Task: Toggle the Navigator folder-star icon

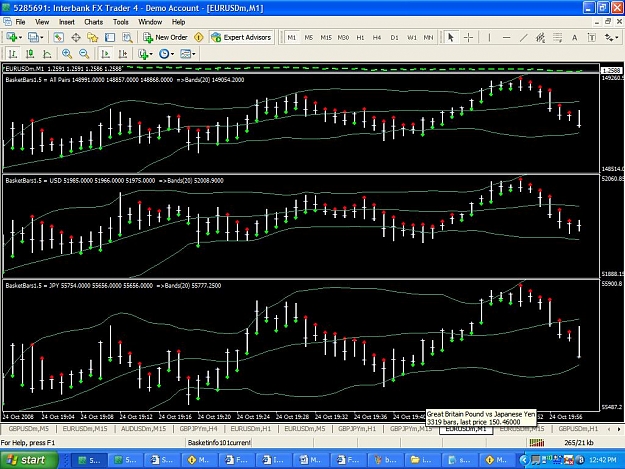Action: (93, 37)
